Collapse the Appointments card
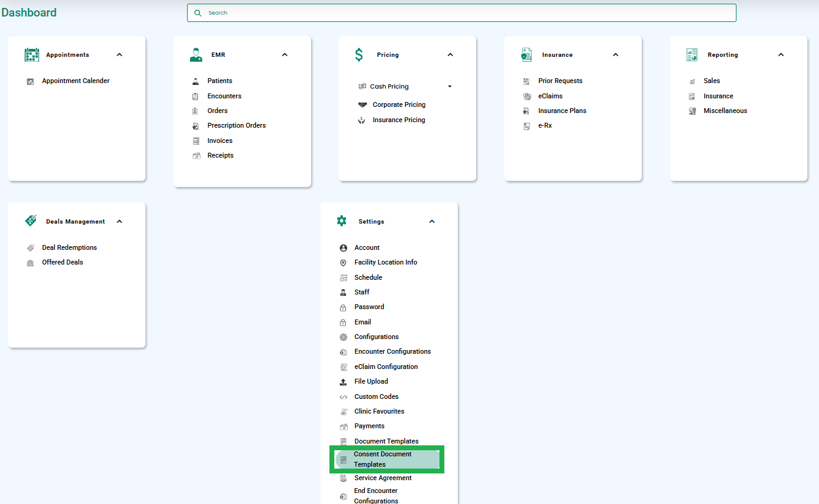 [119, 55]
